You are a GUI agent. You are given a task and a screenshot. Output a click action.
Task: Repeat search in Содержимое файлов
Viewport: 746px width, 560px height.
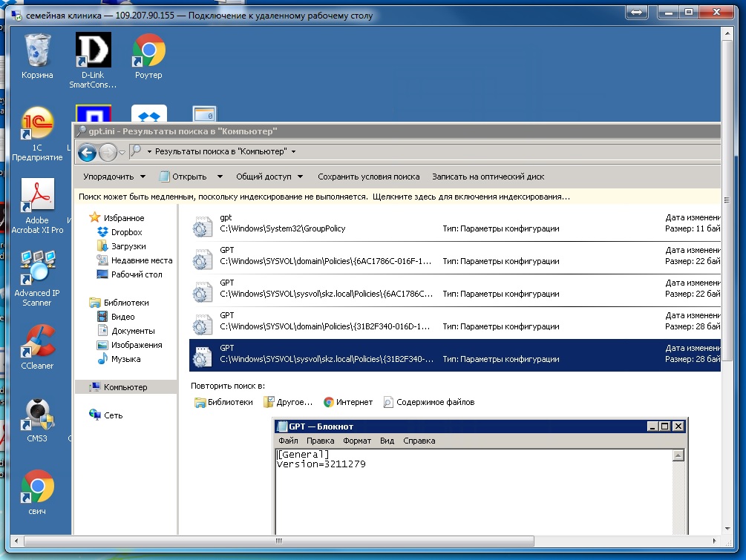428,402
